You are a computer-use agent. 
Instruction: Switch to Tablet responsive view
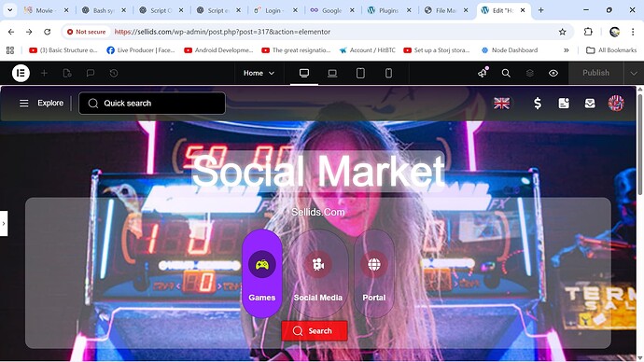(x=360, y=73)
